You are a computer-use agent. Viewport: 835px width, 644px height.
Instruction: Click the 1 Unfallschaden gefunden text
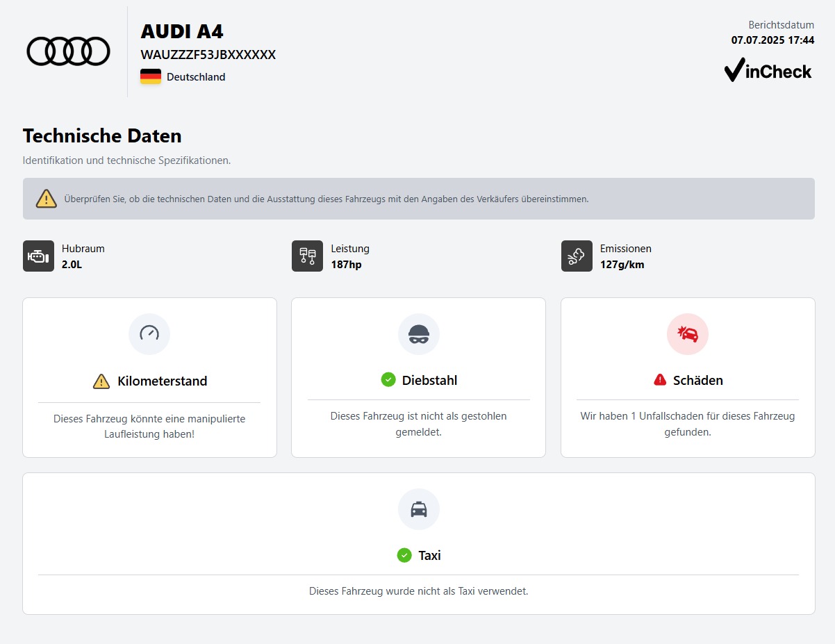tap(688, 424)
